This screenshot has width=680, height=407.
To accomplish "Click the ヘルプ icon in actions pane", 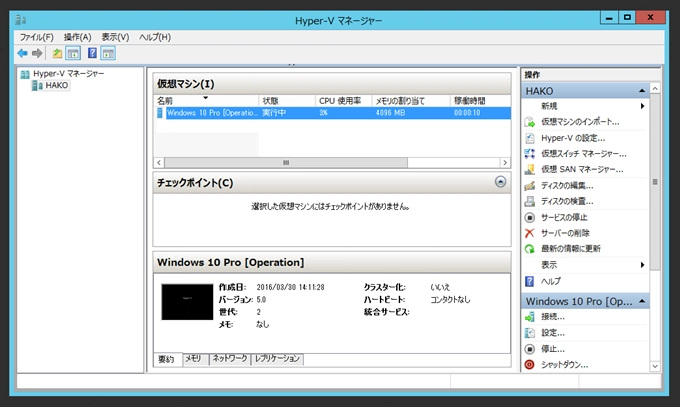I will coord(530,281).
